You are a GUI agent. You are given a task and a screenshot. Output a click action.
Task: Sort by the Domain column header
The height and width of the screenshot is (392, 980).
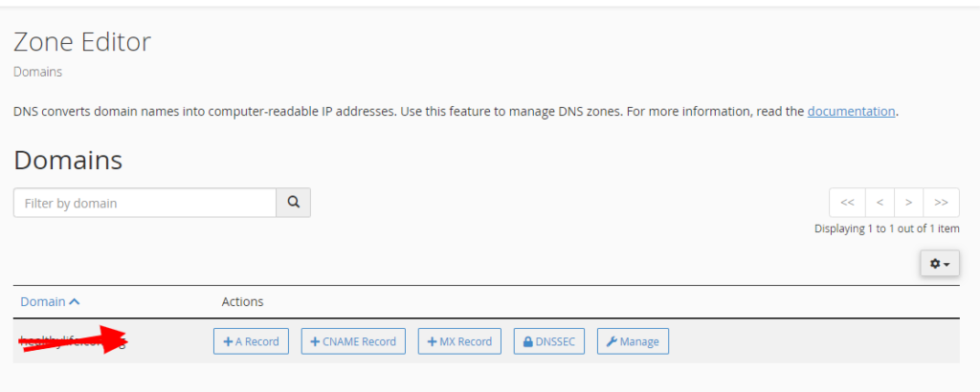point(43,301)
